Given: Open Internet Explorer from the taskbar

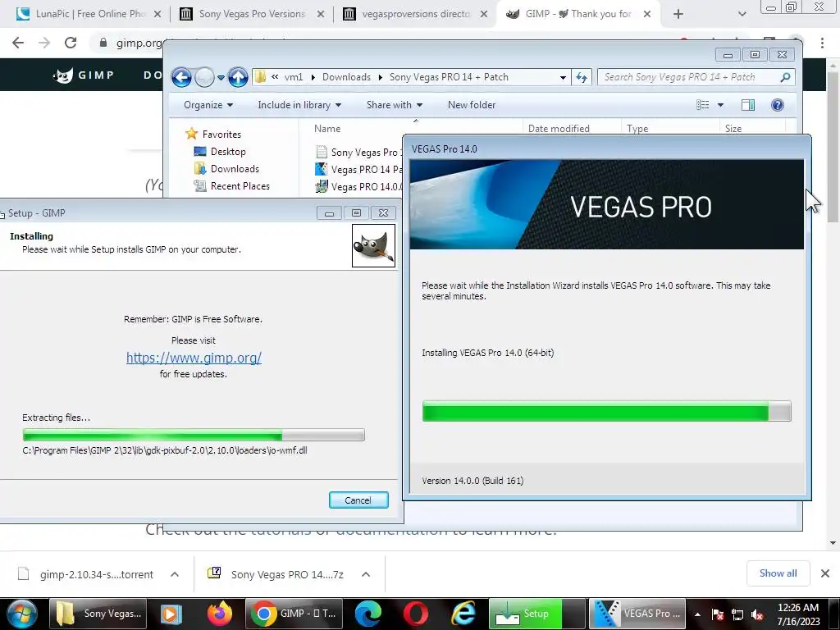Looking at the screenshot, I should pyautogui.click(x=463, y=614).
